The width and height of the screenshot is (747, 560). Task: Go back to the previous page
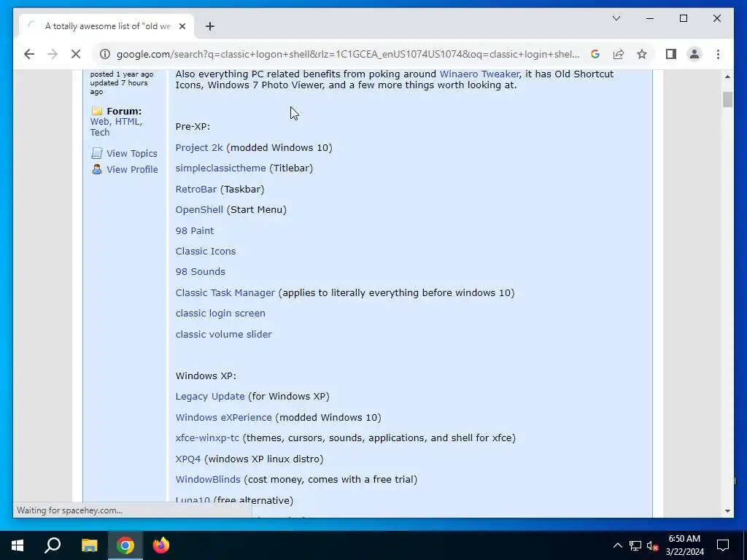click(x=29, y=54)
